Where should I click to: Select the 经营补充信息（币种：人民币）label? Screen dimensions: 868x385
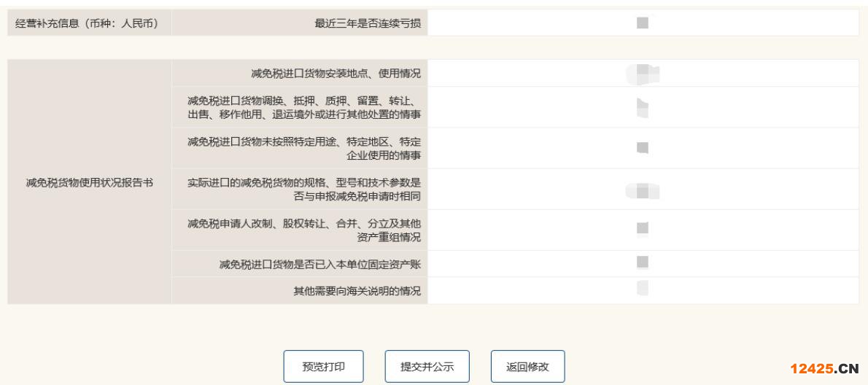click(x=88, y=23)
